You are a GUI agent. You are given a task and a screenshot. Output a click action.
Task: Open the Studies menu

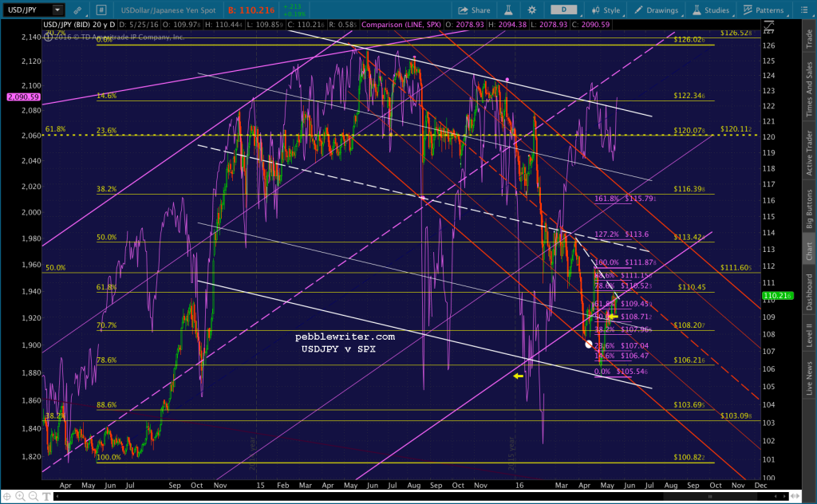[711, 10]
